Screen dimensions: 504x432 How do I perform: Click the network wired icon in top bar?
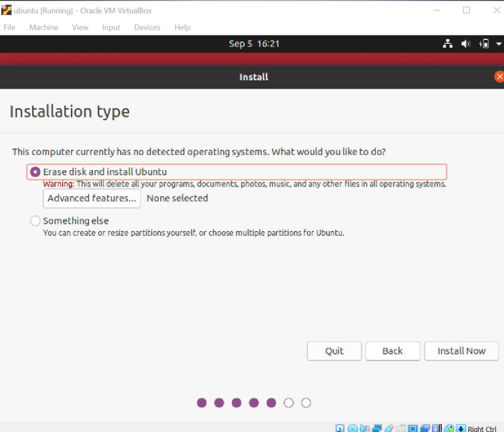[x=448, y=44]
